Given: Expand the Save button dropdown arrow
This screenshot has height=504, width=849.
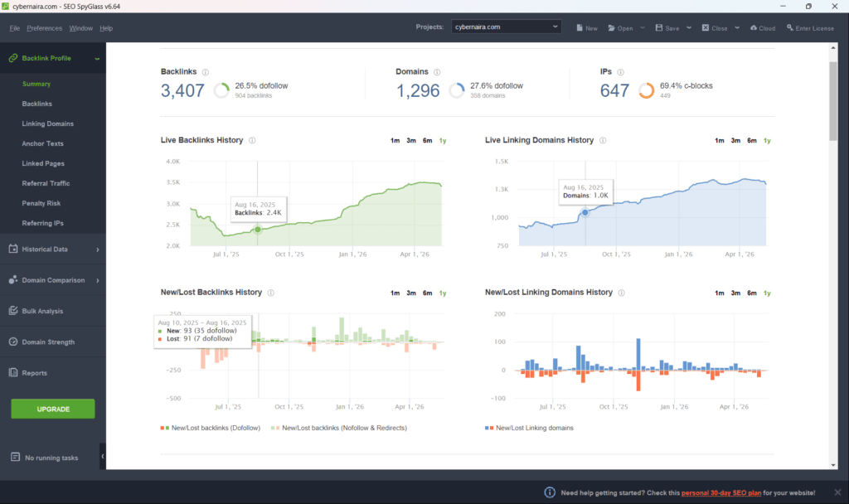Looking at the screenshot, I should (x=689, y=28).
